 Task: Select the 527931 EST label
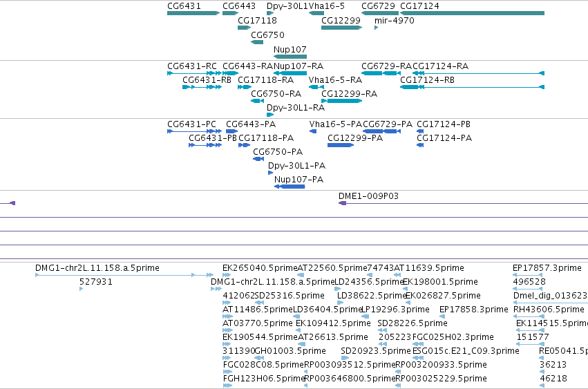pos(95,282)
